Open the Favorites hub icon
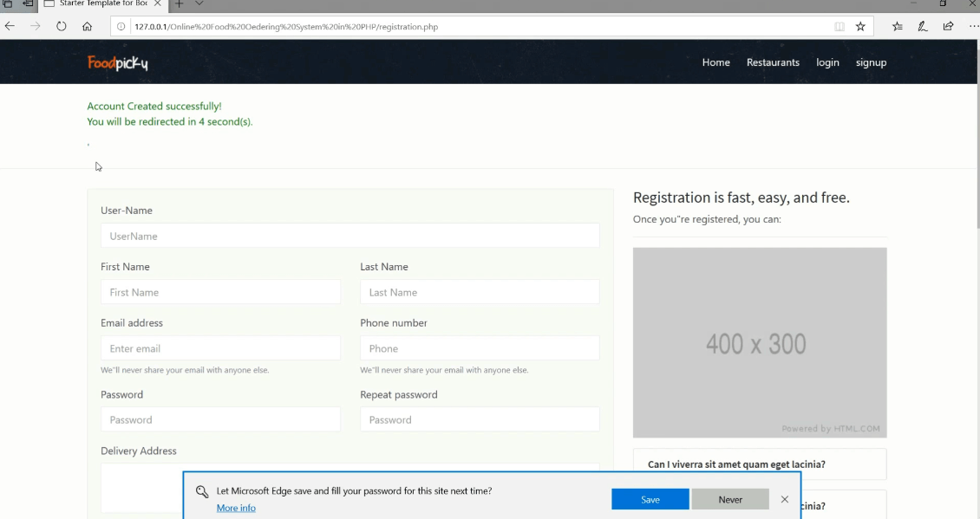Image resolution: width=980 pixels, height=519 pixels. click(898, 26)
